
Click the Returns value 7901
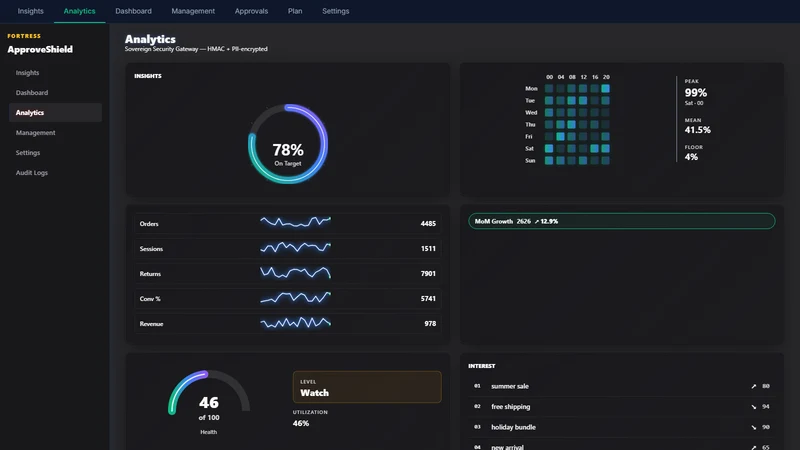428,273
